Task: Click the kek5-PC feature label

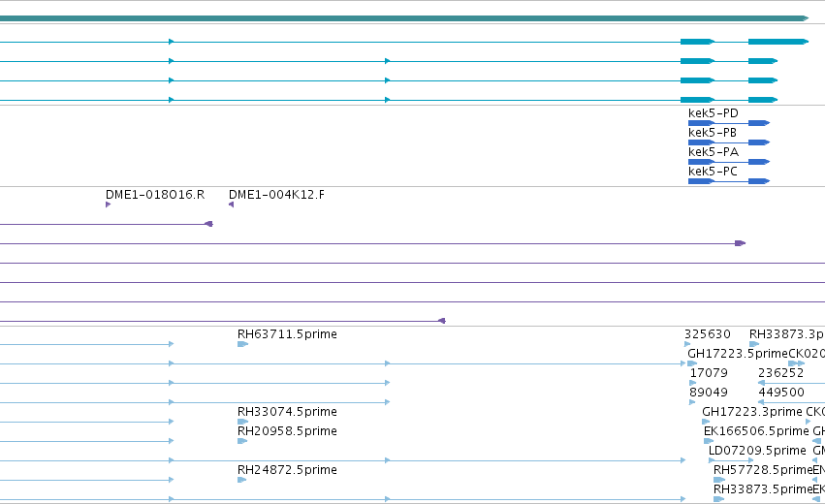Action: click(x=713, y=172)
